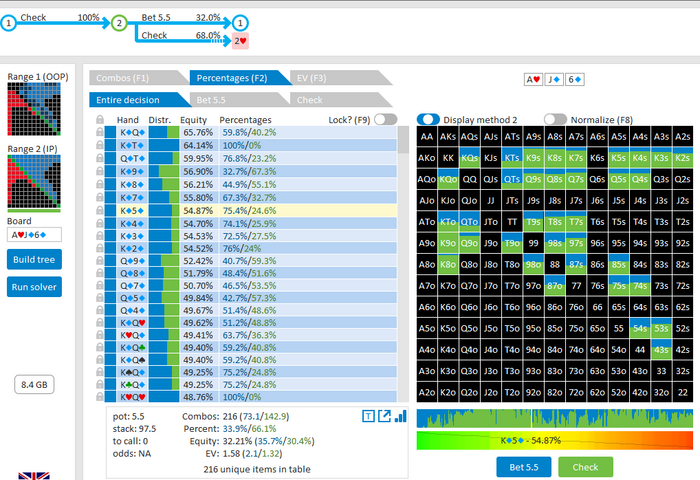The width and height of the screenshot is (700, 480).
Task: Click the equity gradient color bar
Action: (554, 440)
